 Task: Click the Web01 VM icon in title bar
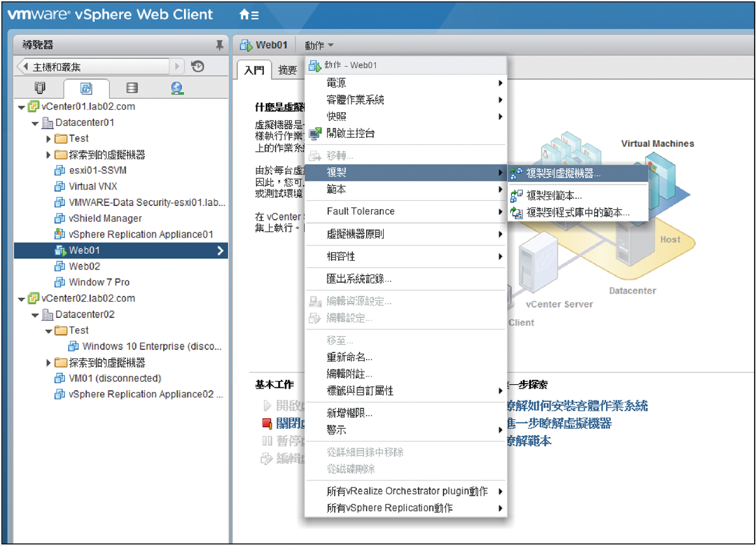point(246,45)
